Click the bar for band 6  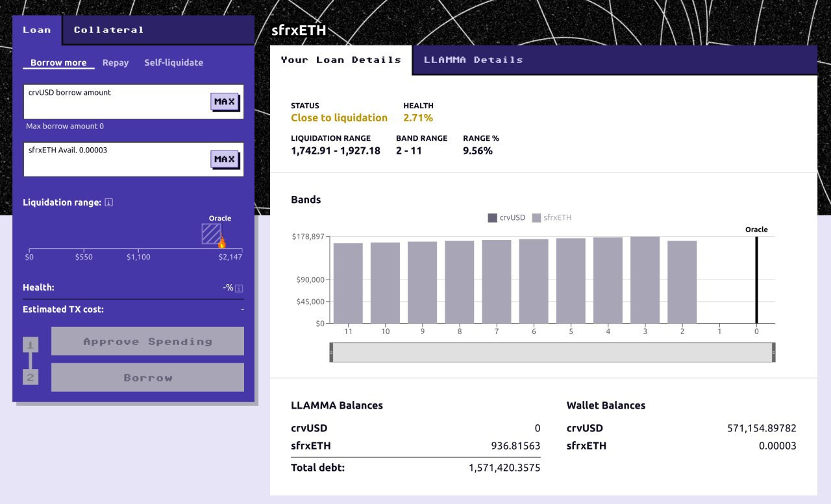[533, 281]
